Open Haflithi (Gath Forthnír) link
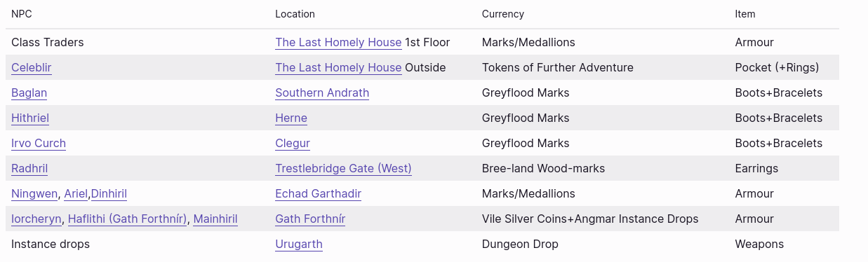This screenshot has height=262, width=868. pyautogui.click(x=128, y=219)
